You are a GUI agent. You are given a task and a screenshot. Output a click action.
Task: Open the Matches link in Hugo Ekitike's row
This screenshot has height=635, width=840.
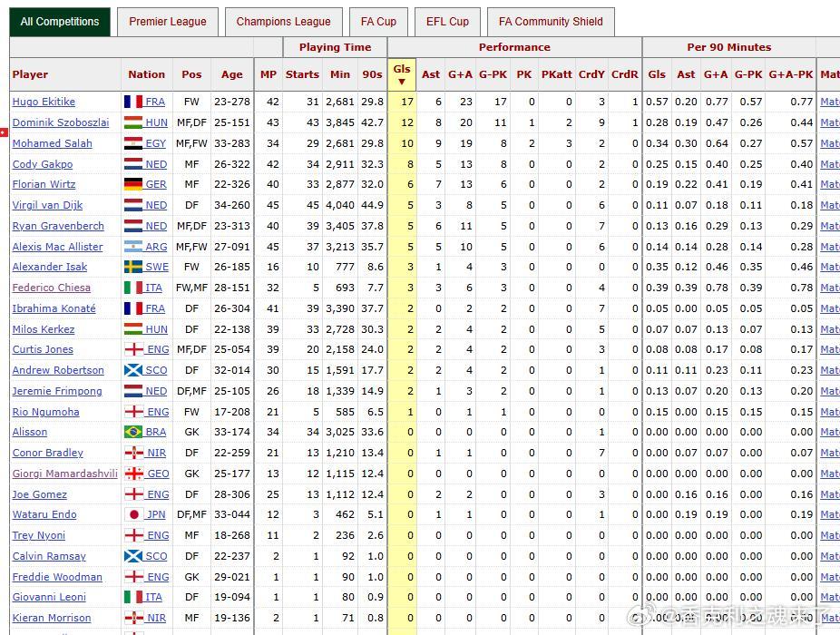tap(830, 102)
